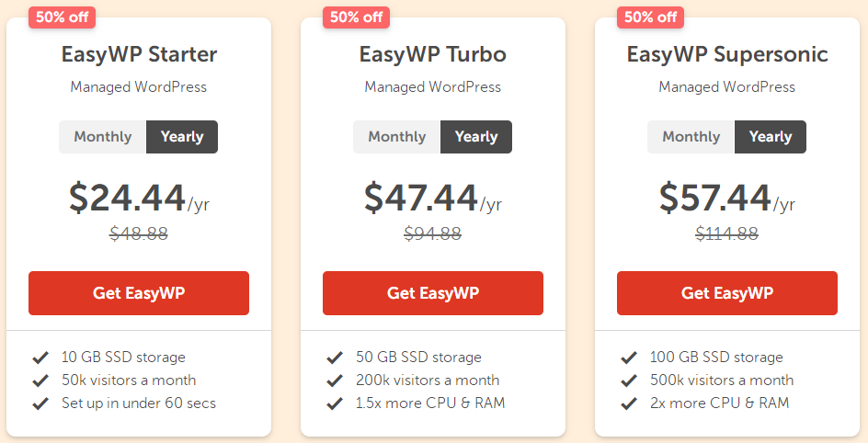Click checkmark beside 50k visitors a month
Image resolution: width=868 pixels, height=443 pixels.
[40, 381]
